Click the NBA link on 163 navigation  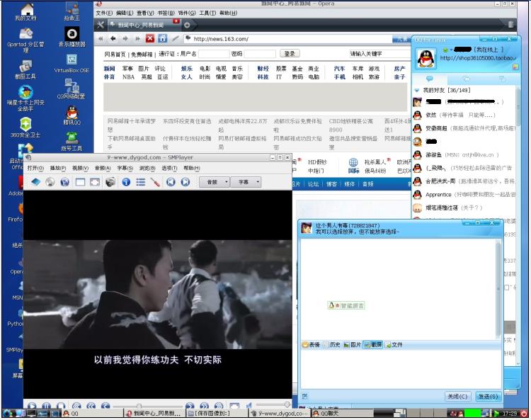point(128,77)
